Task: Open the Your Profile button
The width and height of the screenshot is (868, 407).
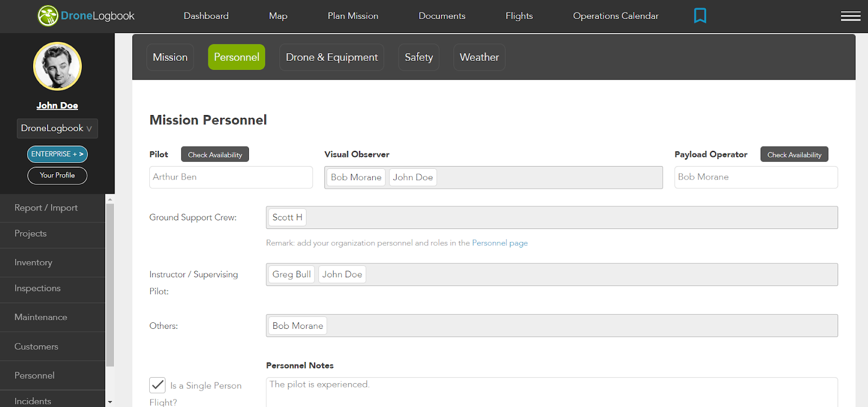Action: pos(58,175)
